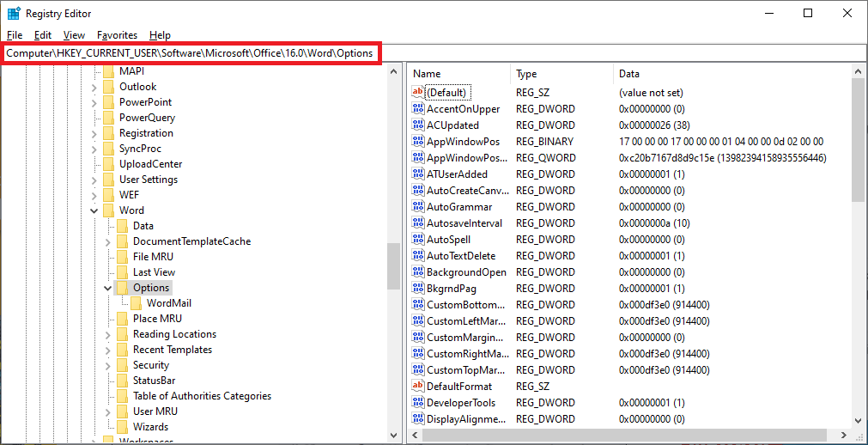Select the CustomBottom... value name
868x445 pixels.
(x=465, y=305)
